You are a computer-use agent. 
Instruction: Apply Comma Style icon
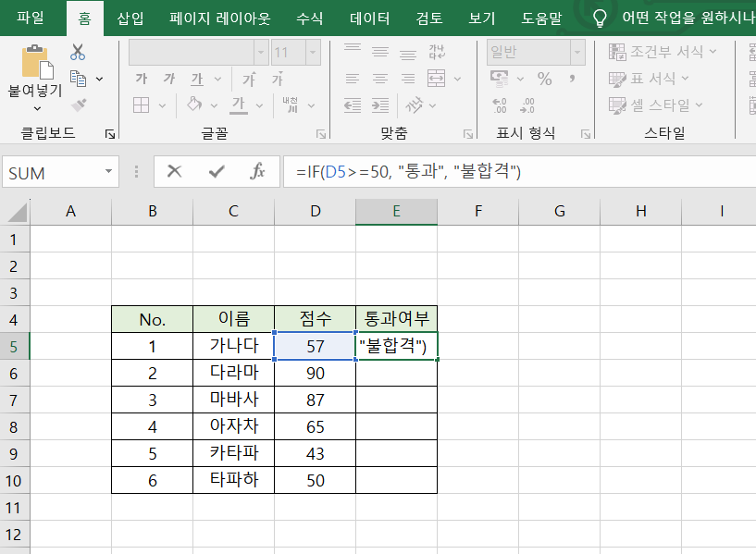573,79
